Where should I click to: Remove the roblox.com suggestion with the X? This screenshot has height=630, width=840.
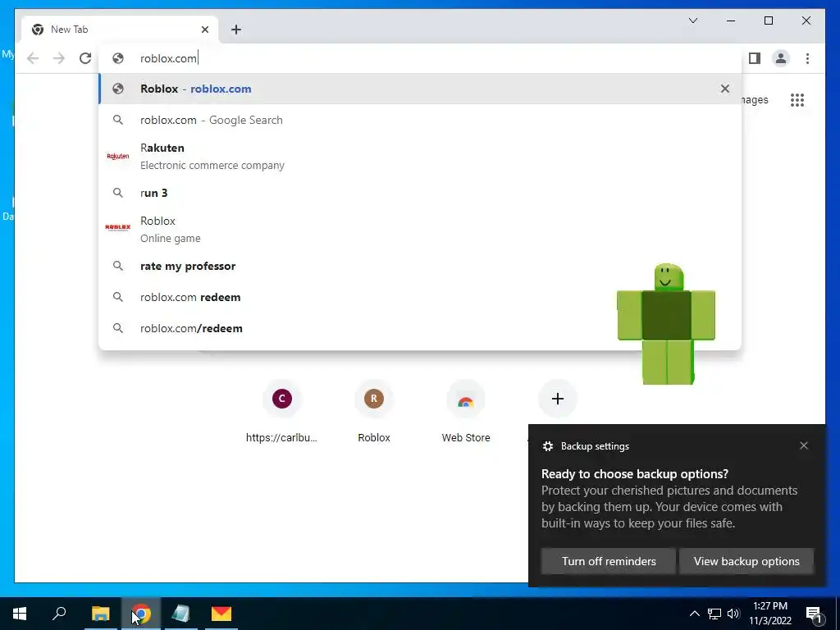pyautogui.click(x=725, y=89)
